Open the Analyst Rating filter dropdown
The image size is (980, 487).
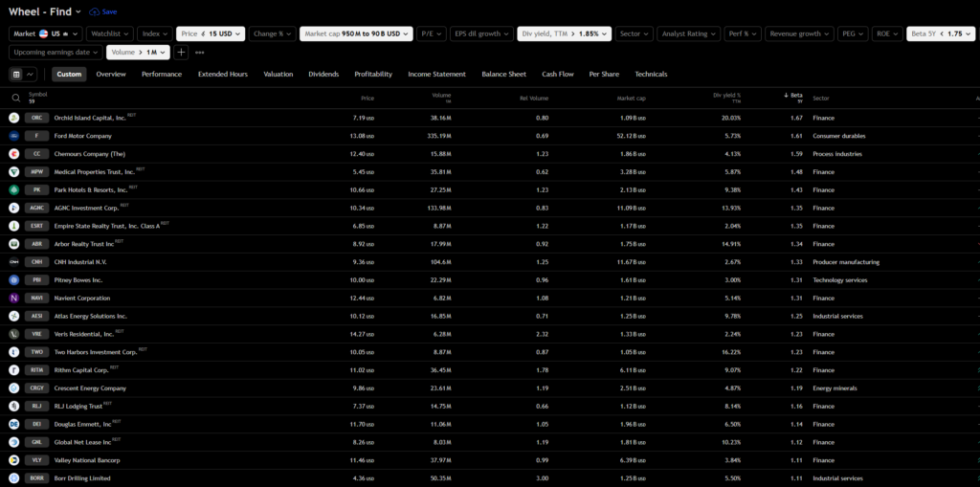[x=689, y=33]
